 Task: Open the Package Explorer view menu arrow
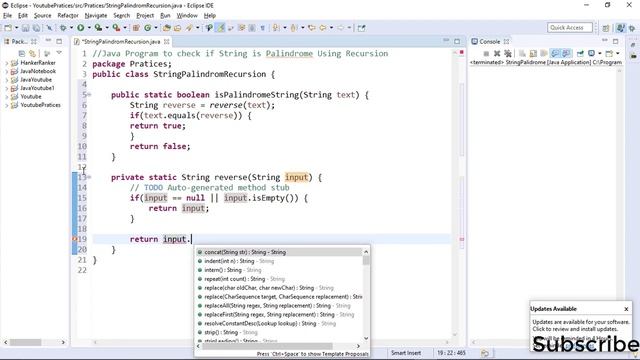59,53
